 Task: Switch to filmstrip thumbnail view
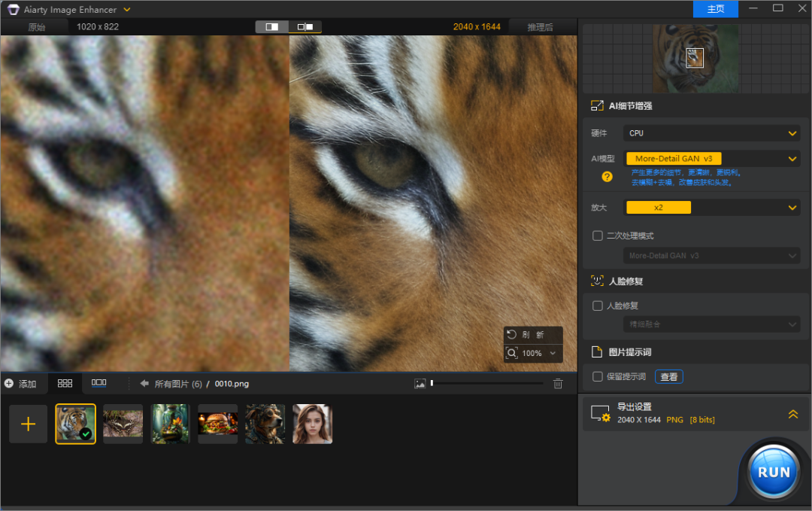tap(99, 383)
